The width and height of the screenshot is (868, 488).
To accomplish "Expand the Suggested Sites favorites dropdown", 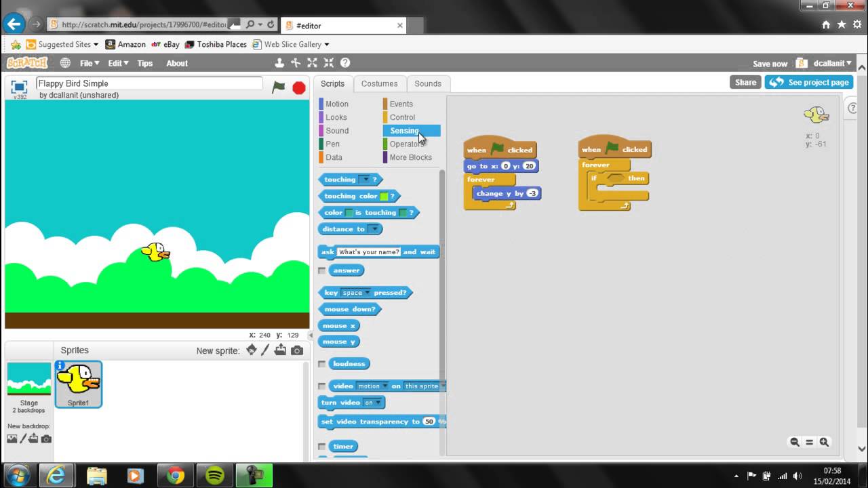I will [x=96, y=45].
